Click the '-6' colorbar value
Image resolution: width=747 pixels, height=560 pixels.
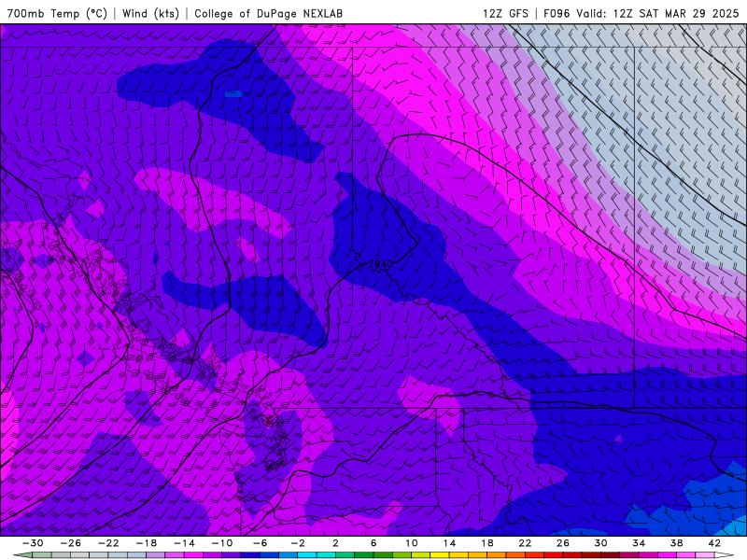tap(260, 543)
